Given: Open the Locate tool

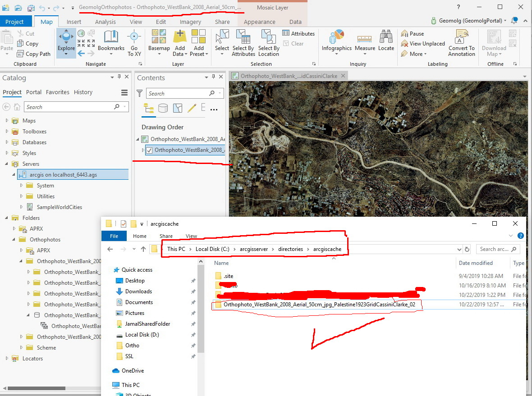Looking at the screenshot, I should [x=386, y=41].
